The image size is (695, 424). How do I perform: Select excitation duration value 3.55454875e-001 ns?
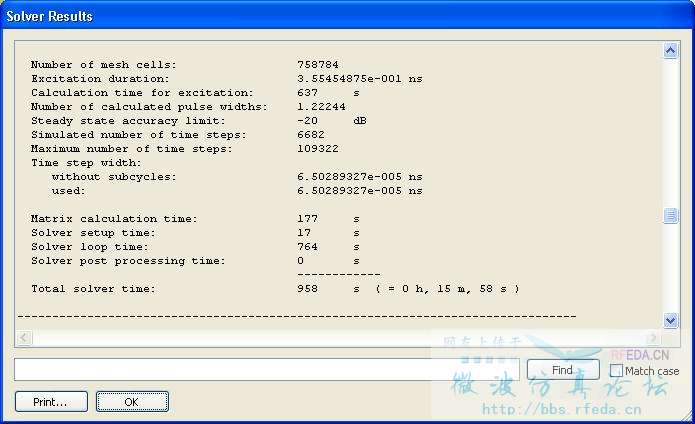coord(359,79)
